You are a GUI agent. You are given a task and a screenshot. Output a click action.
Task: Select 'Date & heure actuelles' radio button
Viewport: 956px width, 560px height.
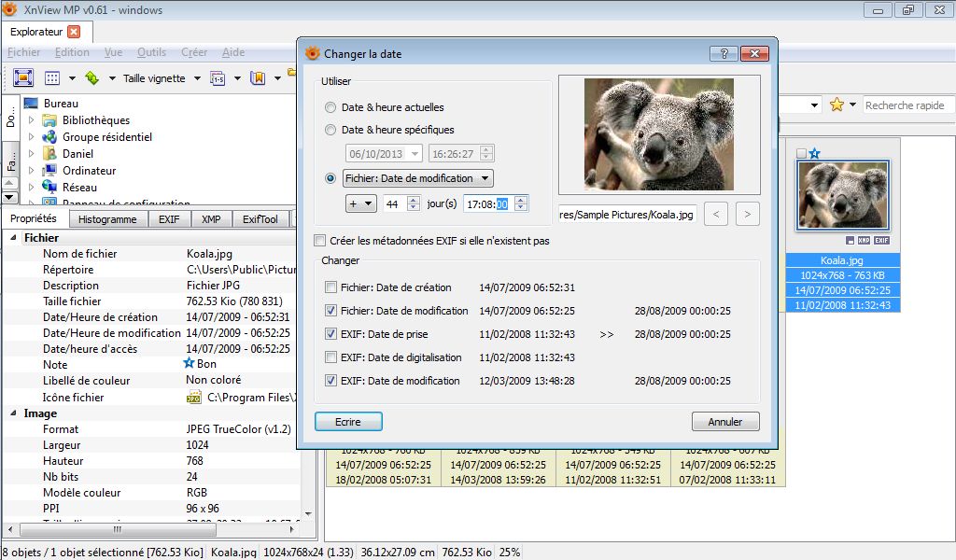330,107
